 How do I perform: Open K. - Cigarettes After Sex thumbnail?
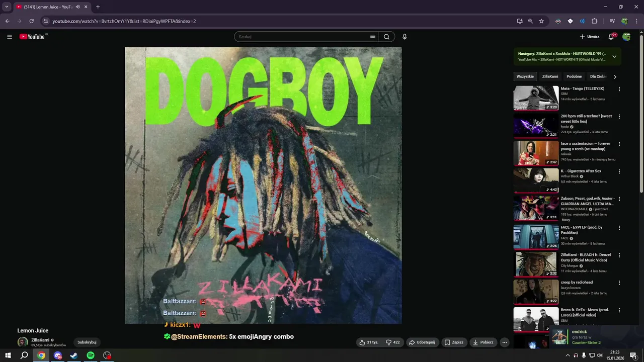pyautogui.click(x=536, y=180)
